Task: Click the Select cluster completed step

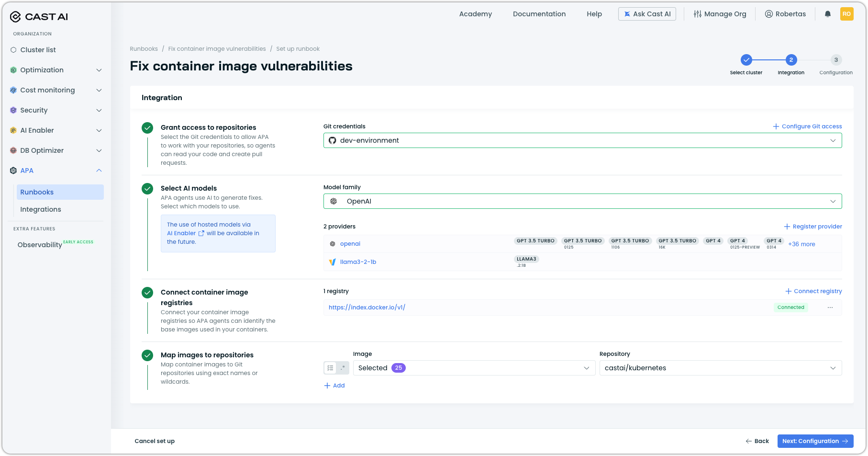Action: coord(746,60)
